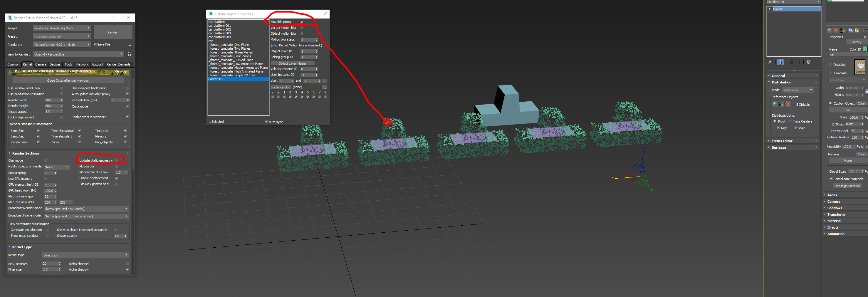Open Broadcast Render mode dropdown
The width and height of the screenshot is (868, 297).
86,209
